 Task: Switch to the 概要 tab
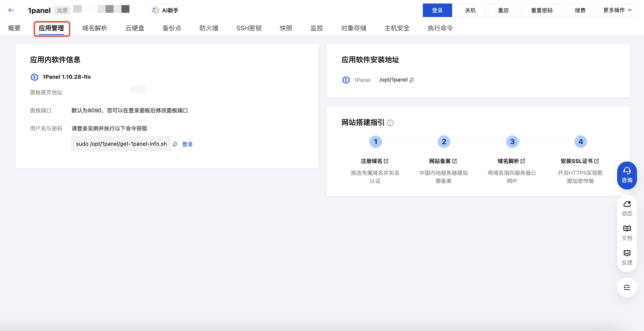(x=14, y=28)
